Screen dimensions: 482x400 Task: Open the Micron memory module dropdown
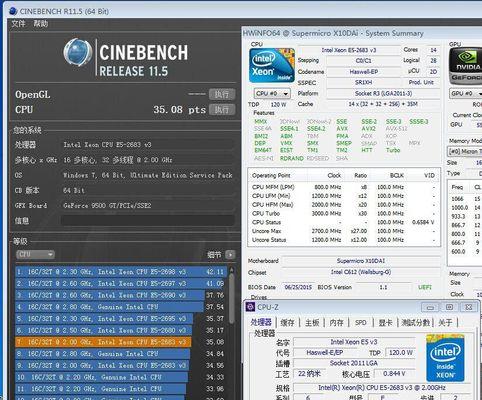(464, 151)
